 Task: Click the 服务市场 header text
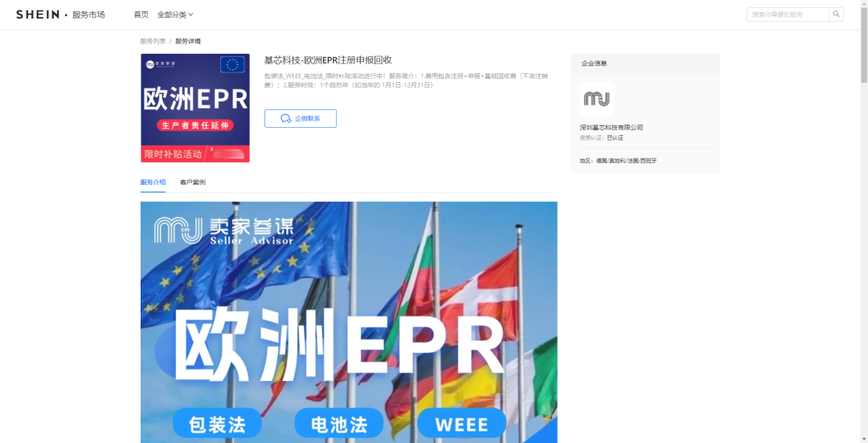88,14
